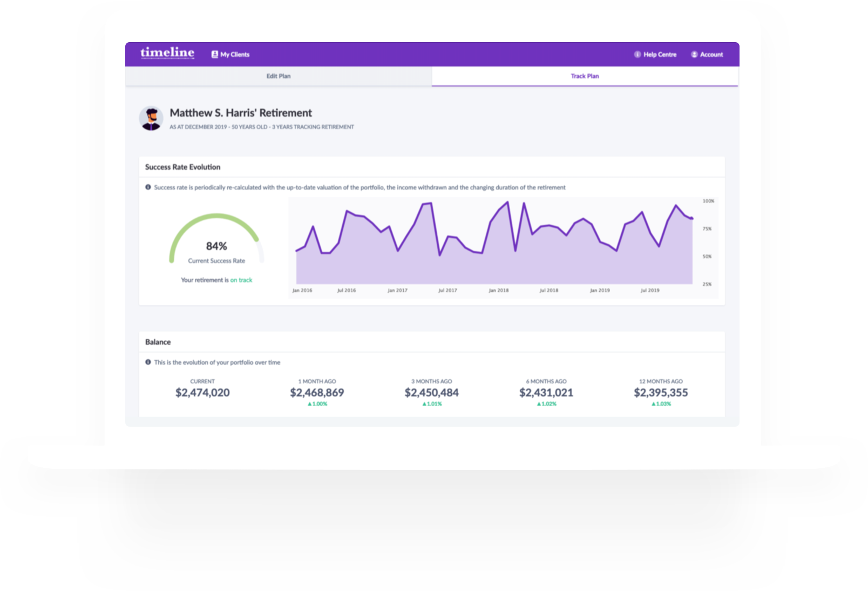Click the 'As at December 2019' subtitle
The image size is (868, 592).
(x=262, y=127)
